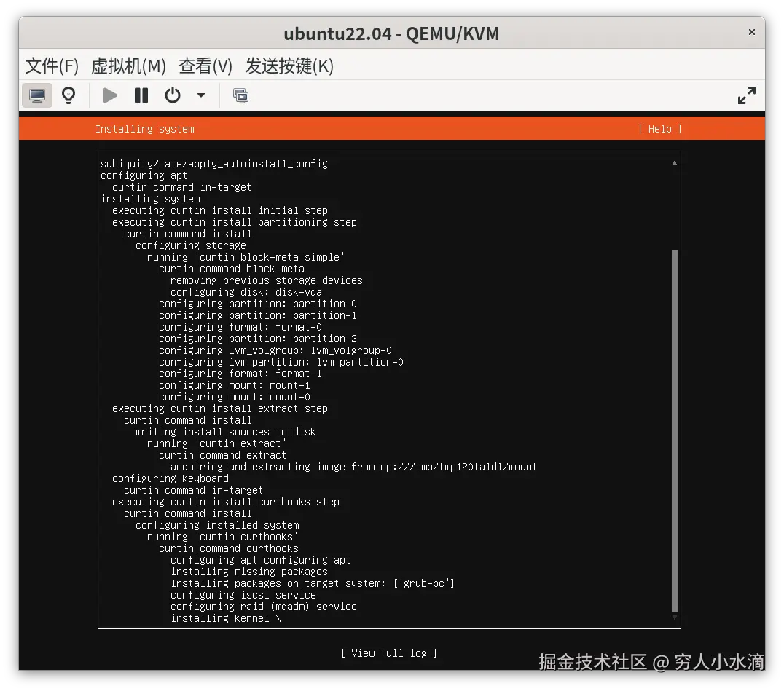Open virtual hardware details lightbulb
Viewport: 784px width, 691px height.
68,95
